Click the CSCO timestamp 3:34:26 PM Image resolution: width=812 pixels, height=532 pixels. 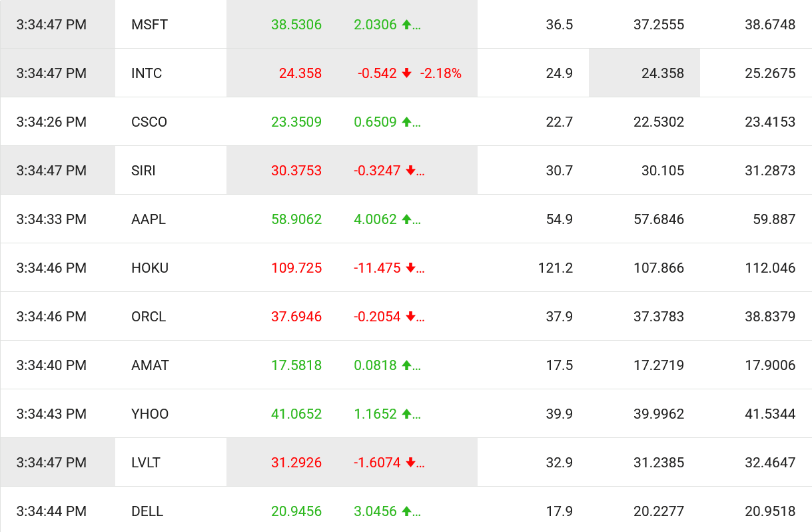pyautogui.click(x=51, y=122)
